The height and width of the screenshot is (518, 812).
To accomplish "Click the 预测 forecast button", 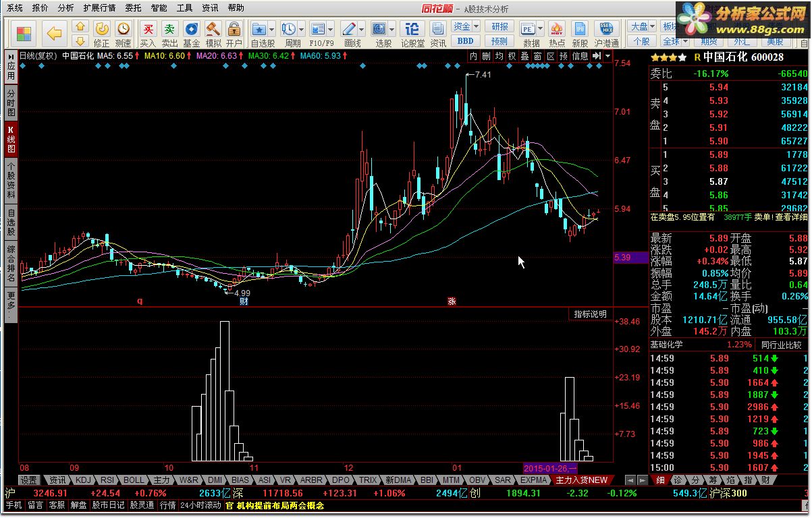I will [499, 41].
